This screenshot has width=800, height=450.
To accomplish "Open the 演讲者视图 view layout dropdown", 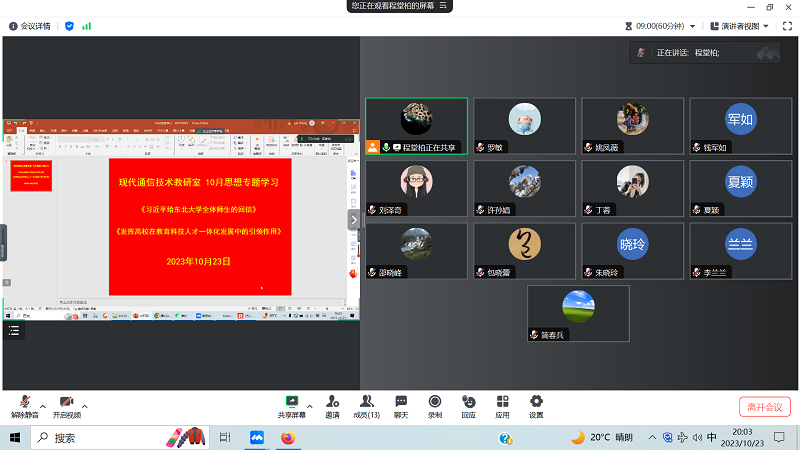I will [x=737, y=26].
